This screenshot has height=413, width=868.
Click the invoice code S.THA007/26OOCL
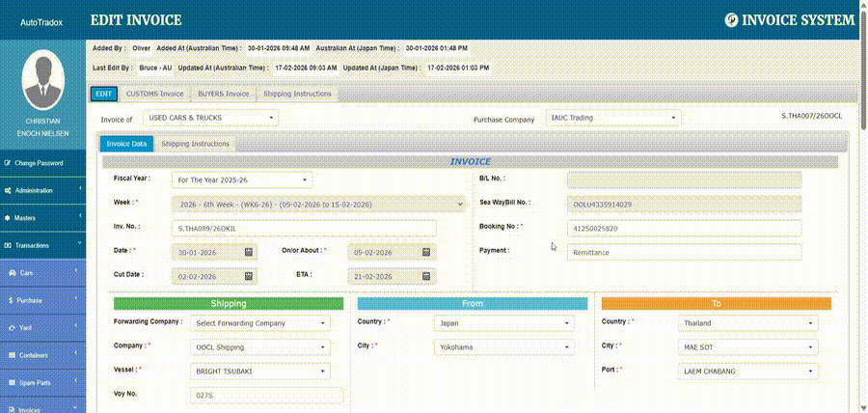811,116
